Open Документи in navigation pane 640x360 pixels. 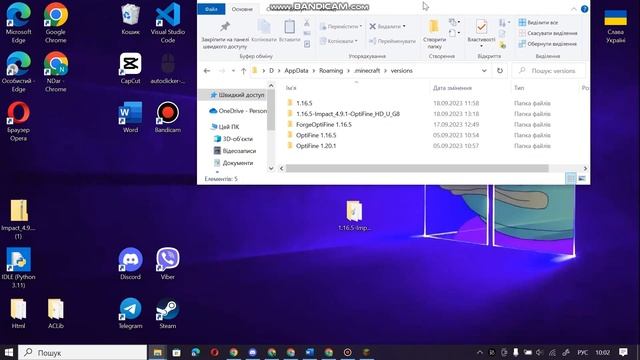click(x=233, y=163)
